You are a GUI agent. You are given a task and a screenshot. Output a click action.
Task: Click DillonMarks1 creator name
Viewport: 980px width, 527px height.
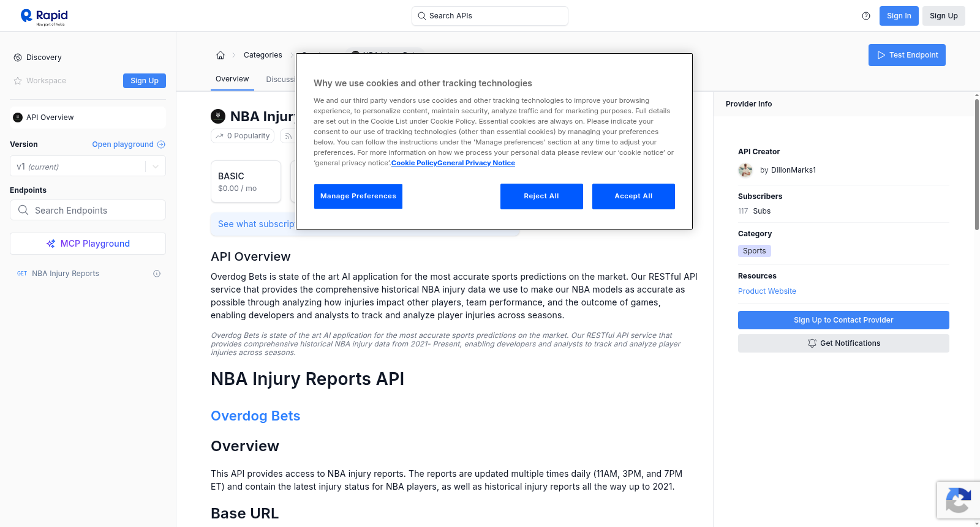coord(793,170)
